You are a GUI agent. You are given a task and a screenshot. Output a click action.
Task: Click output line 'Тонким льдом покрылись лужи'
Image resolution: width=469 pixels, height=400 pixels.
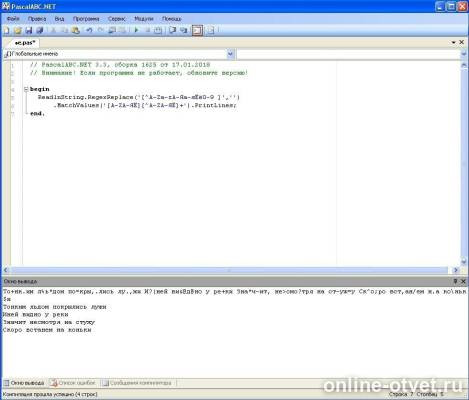55,307
